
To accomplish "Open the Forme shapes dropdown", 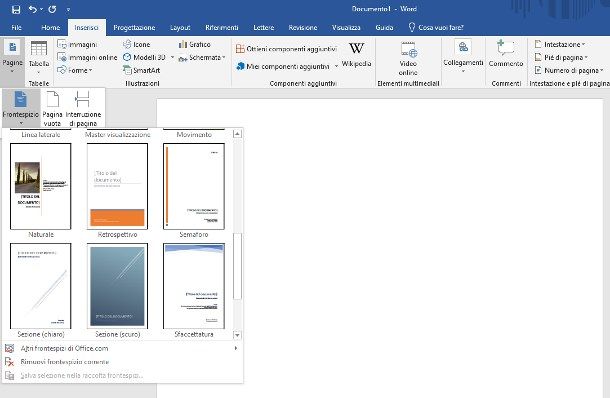I will pos(75,70).
